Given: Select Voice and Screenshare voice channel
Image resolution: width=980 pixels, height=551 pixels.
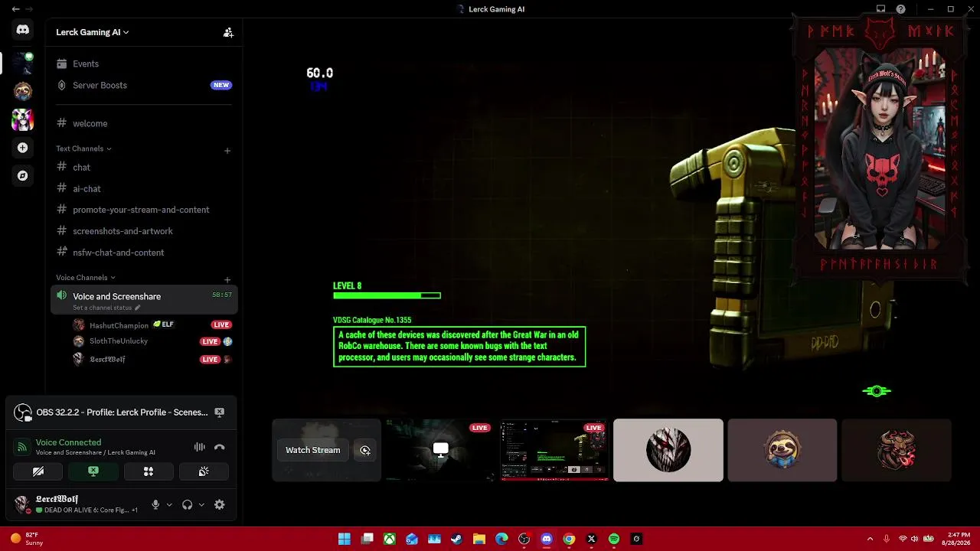Looking at the screenshot, I should 144,301.
